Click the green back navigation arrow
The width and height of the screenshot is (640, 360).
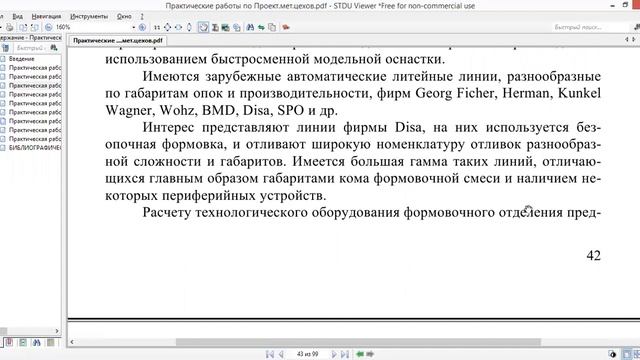coord(360,354)
